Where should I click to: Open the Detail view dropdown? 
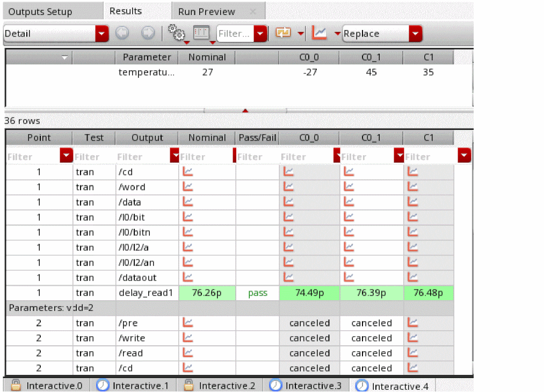[x=101, y=34]
